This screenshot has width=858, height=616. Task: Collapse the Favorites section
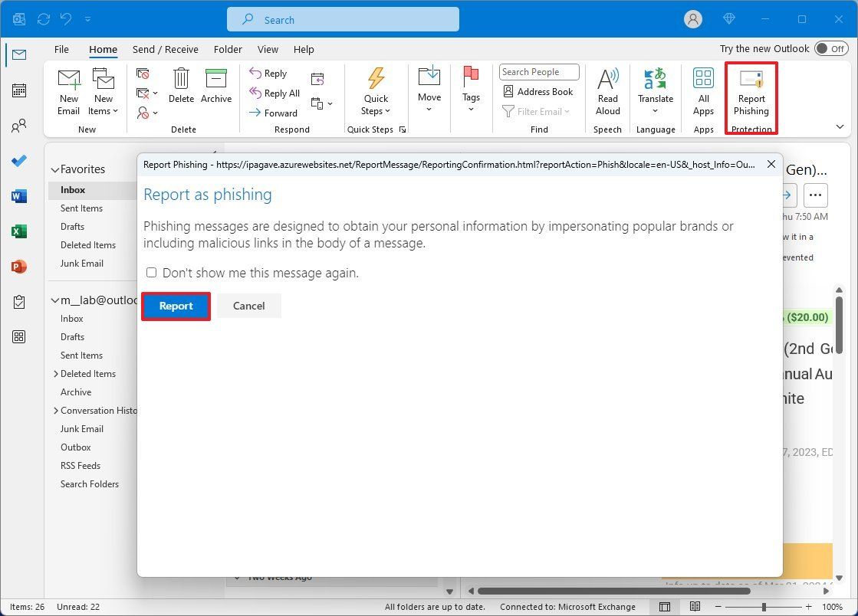click(54, 169)
